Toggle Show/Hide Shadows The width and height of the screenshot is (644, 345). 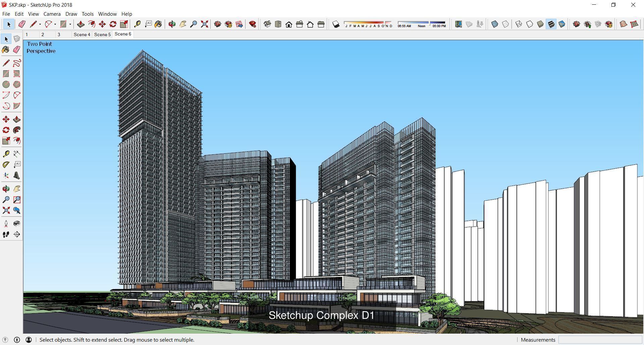click(x=336, y=24)
